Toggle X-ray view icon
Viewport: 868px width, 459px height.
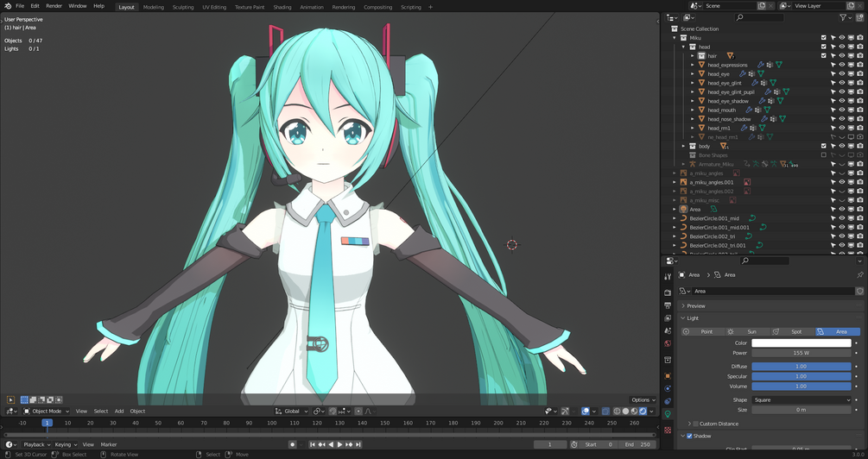(605, 412)
